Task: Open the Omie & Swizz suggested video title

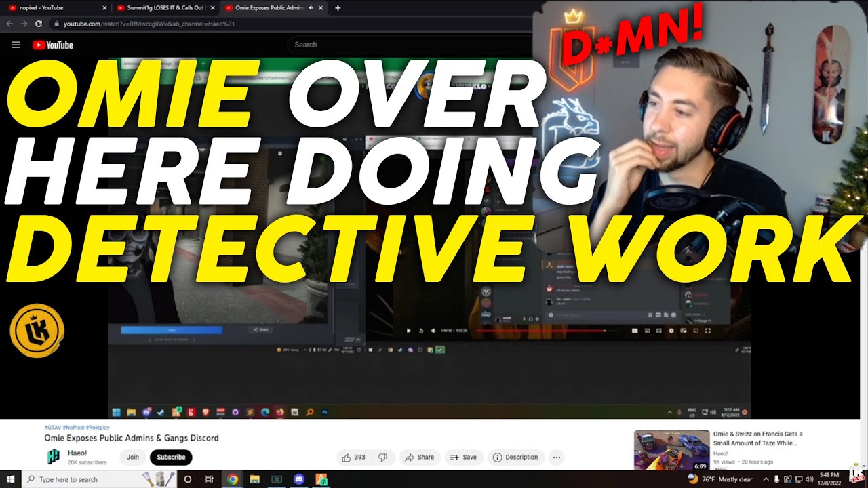Action: pyautogui.click(x=757, y=439)
